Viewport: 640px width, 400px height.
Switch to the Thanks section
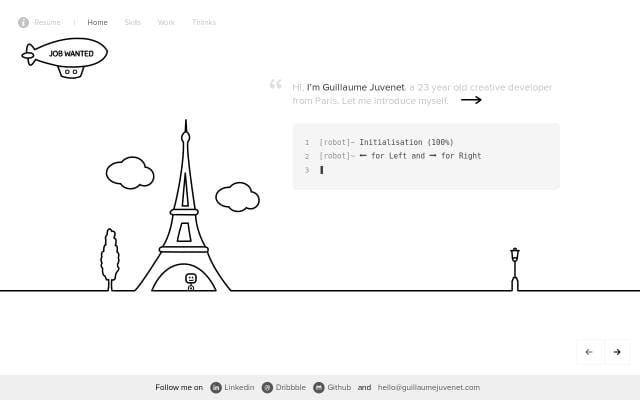click(x=203, y=22)
